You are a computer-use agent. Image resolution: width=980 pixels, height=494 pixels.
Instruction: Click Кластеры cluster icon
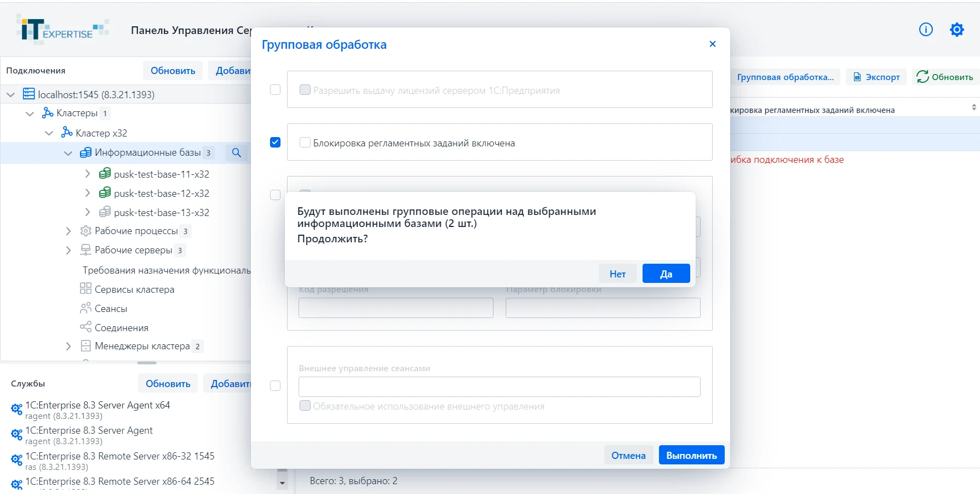pyautogui.click(x=48, y=113)
